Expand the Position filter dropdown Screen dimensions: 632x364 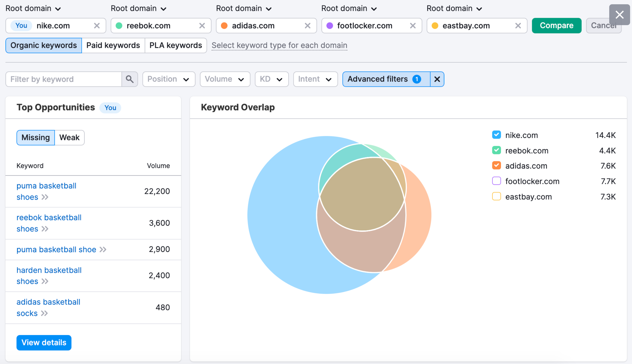tap(169, 79)
